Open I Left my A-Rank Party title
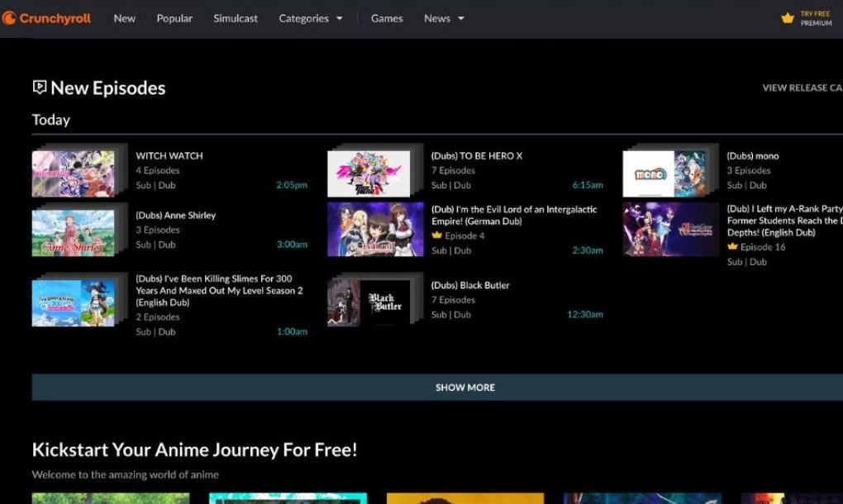 click(785, 221)
